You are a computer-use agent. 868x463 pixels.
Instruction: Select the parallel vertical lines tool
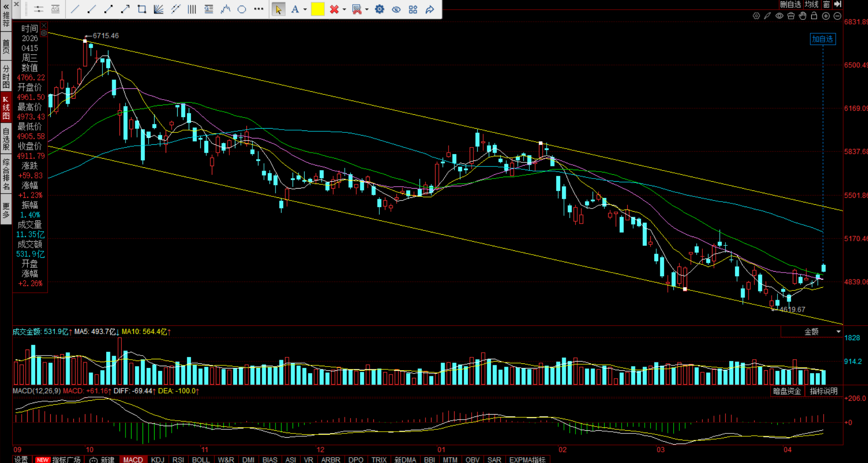(x=192, y=9)
